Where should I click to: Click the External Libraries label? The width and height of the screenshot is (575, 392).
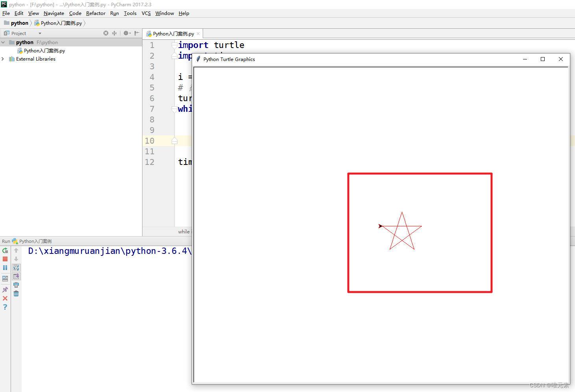pyautogui.click(x=36, y=59)
